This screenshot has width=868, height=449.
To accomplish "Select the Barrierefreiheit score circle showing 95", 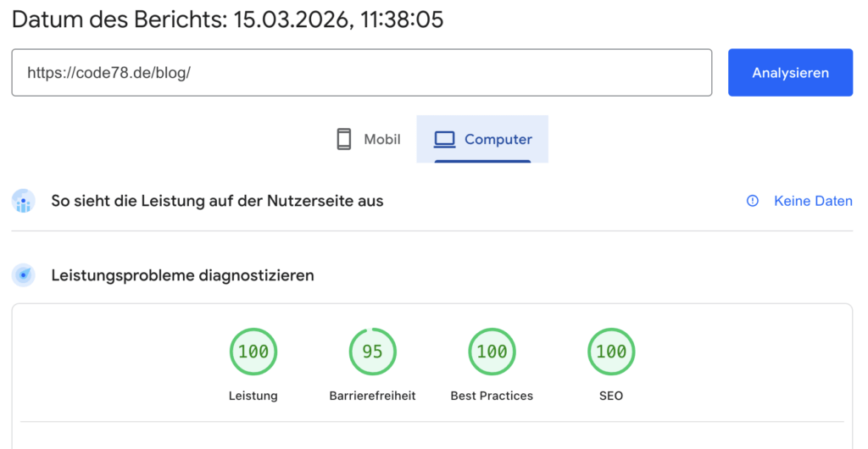I will pyautogui.click(x=372, y=352).
